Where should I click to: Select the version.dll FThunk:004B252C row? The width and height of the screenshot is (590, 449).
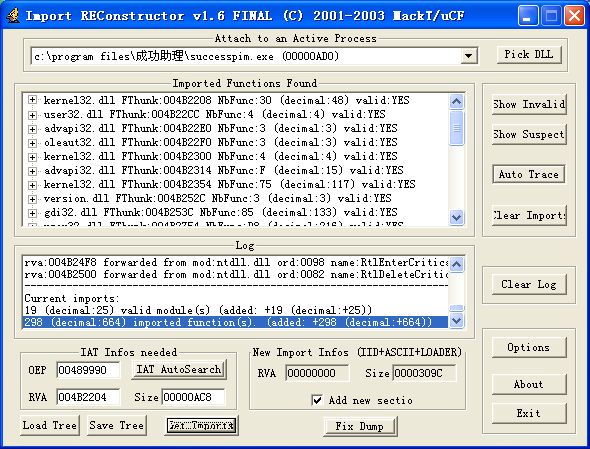coord(217,198)
